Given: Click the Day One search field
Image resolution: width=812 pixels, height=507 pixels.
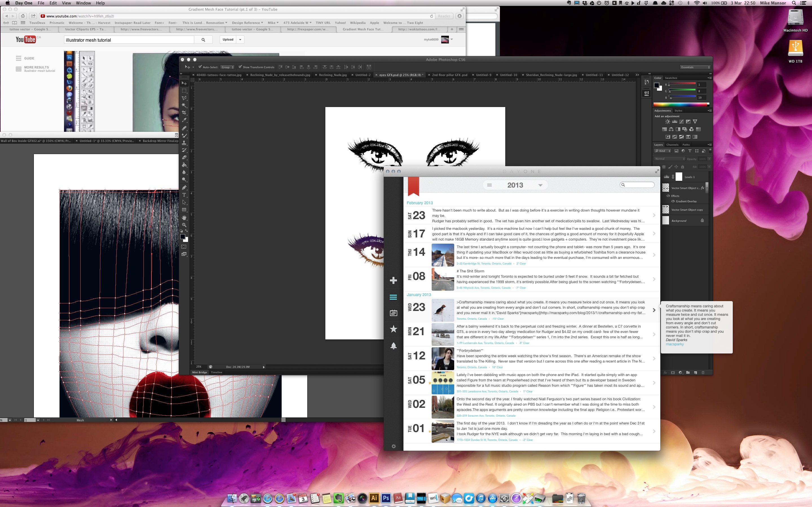Looking at the screenshot, I should [x=639, y=185].
